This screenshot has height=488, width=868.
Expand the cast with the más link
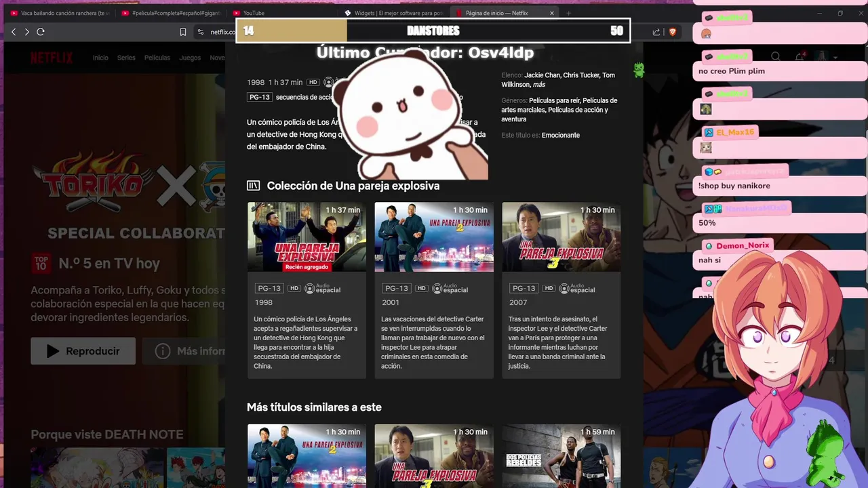click(x=539, y=85)
